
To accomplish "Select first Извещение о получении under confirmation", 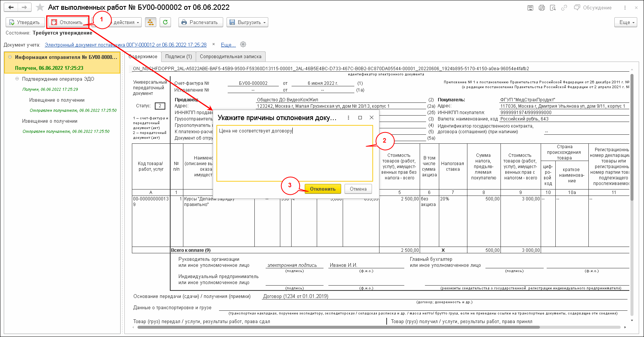I will [57, 100].
